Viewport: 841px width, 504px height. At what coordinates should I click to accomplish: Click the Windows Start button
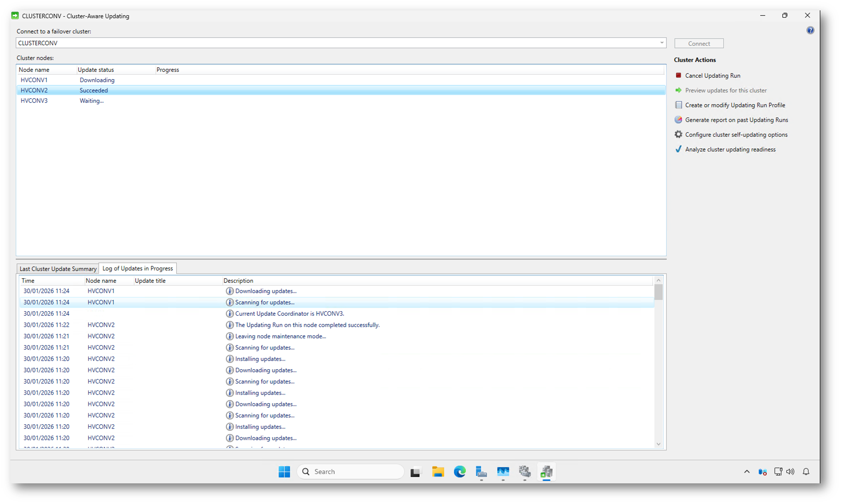click(x=284, y=472)
